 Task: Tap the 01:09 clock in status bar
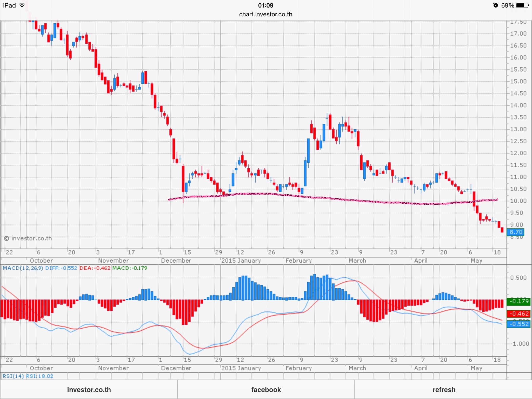265,5
